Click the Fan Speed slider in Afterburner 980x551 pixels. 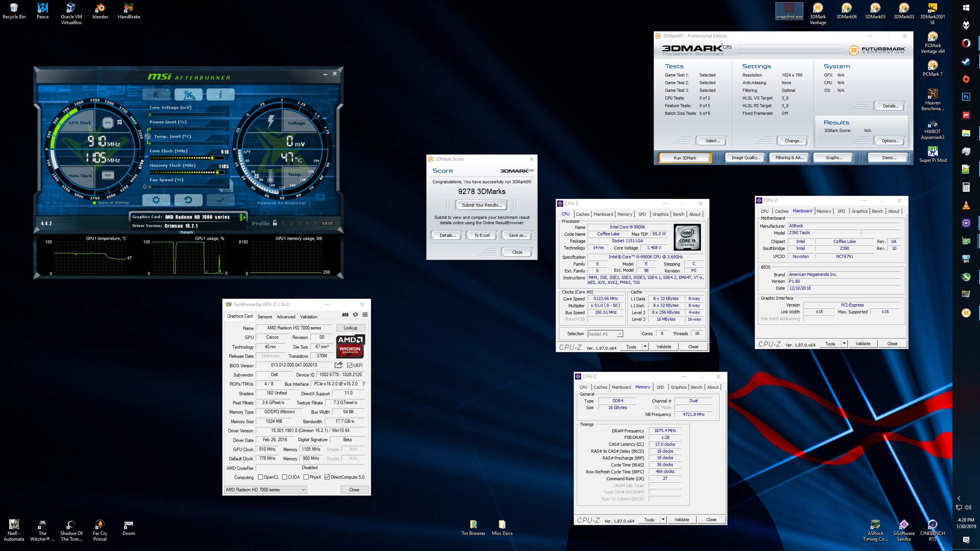pyautogui.click(x=186, y=187)
